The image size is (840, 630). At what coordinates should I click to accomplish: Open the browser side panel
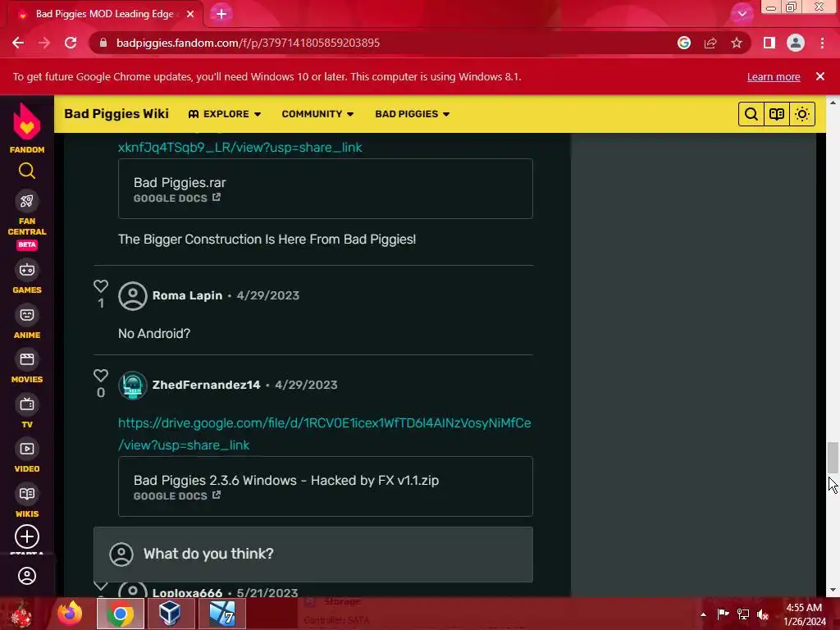coord(769,43)
